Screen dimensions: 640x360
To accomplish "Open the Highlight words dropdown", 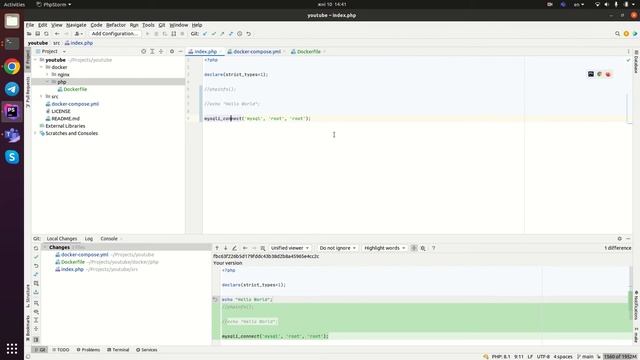I will 384,248.
